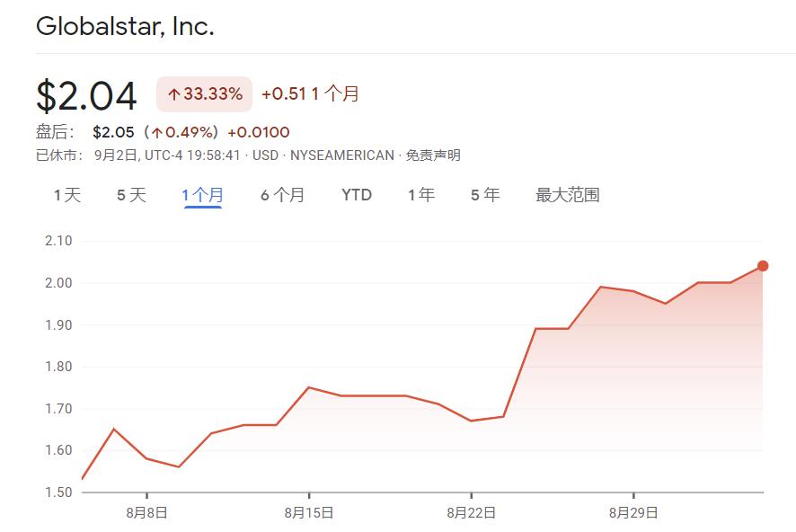Click the $2.04 current price
796x532 pixels.
(x=86, y=96)
